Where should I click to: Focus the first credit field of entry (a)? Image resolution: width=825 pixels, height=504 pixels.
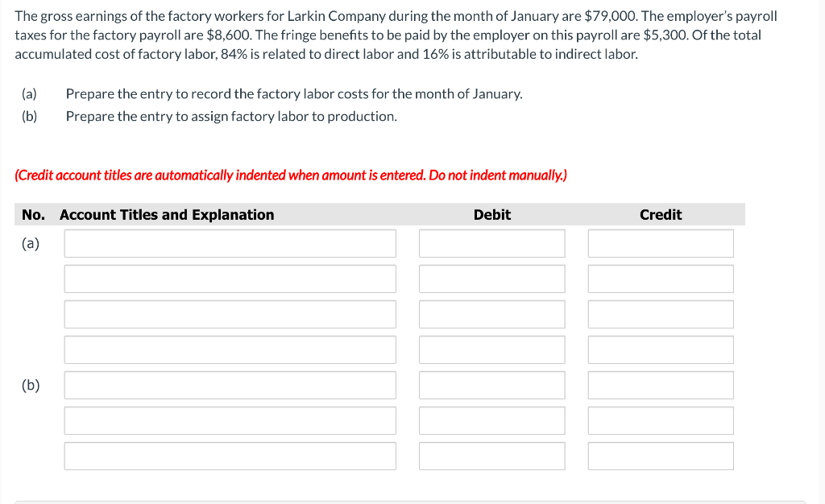(x=661, y=243)
